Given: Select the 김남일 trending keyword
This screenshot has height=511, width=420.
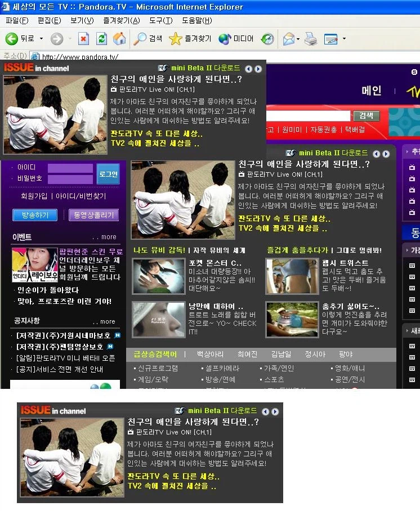Looking at the screenshot, I should [281, 354].
